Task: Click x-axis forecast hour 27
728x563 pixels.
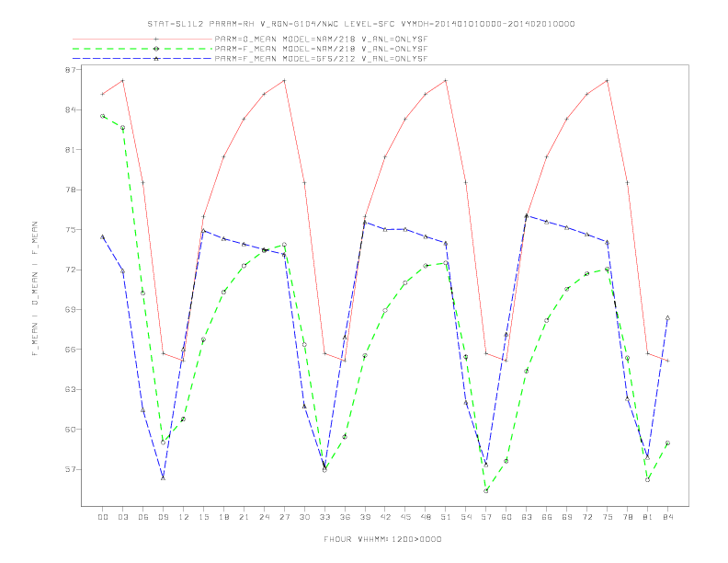Action: (284, 517)
